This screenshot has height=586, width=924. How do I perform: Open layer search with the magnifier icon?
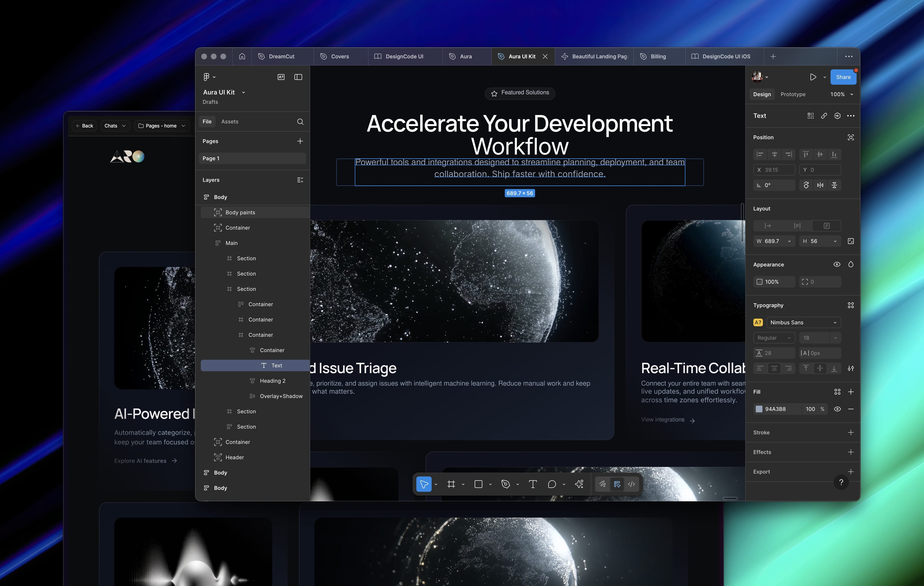coord(300,122)
